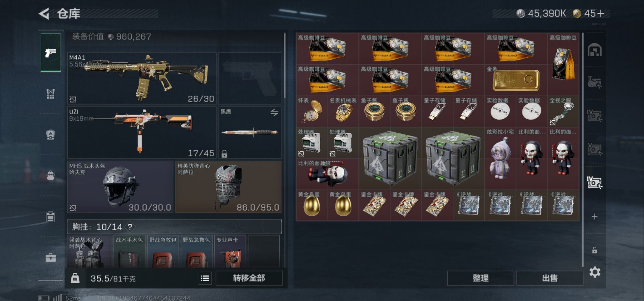Open the settings gear in the right sidebar

tap(595, 272)
